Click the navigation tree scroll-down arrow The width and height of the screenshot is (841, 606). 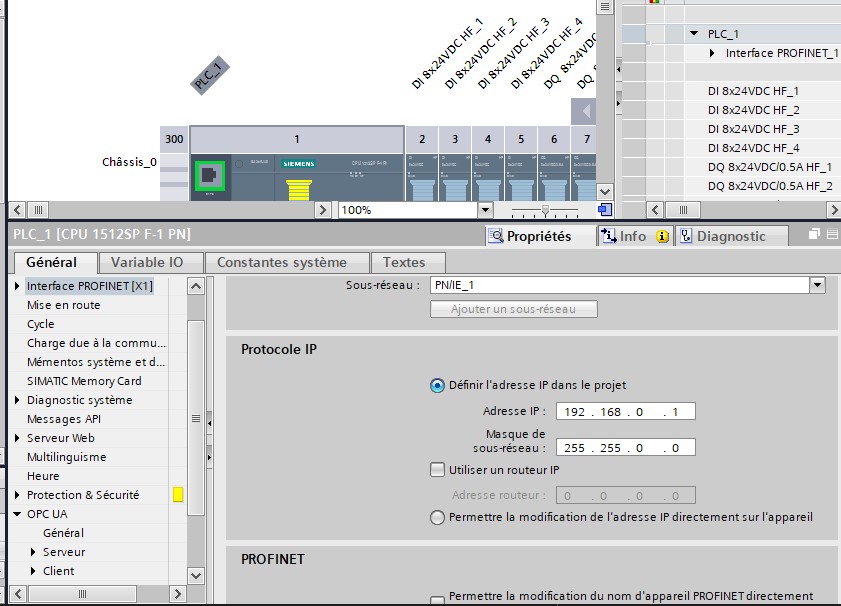(196, 576)
